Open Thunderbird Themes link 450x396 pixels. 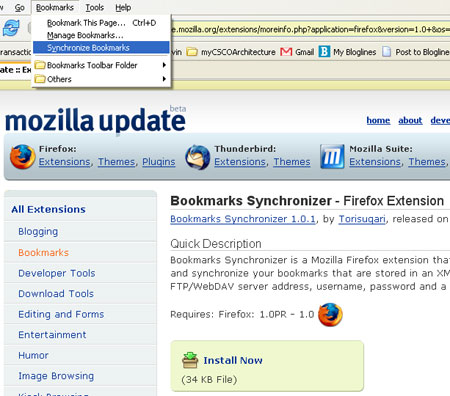292,162
